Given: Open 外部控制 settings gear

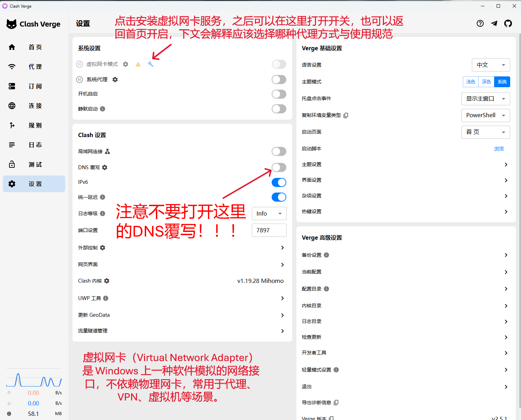Looking at the screenshot, I should click(x=103, y=248).
